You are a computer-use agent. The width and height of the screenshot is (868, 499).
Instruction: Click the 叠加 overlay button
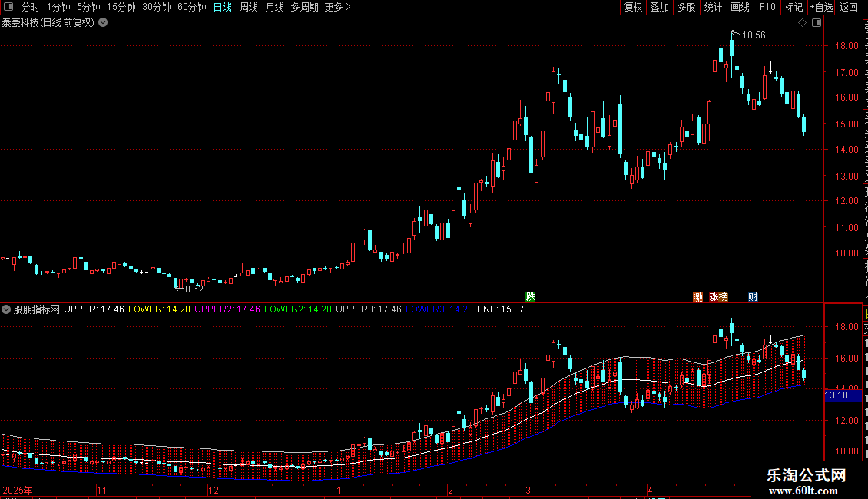pos(660,7)
